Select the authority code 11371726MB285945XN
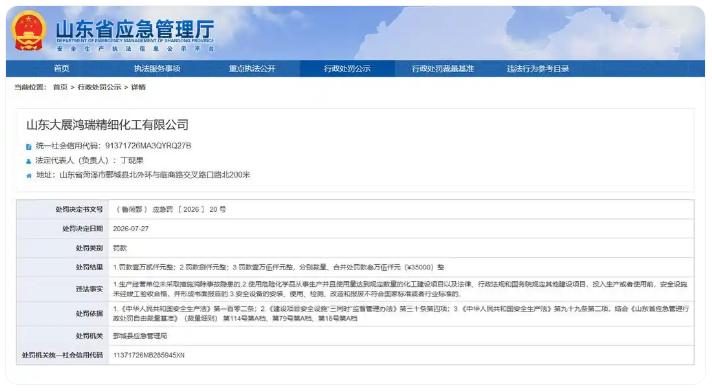The height and width of the screenshot is (391, 712). coord(148,355)
